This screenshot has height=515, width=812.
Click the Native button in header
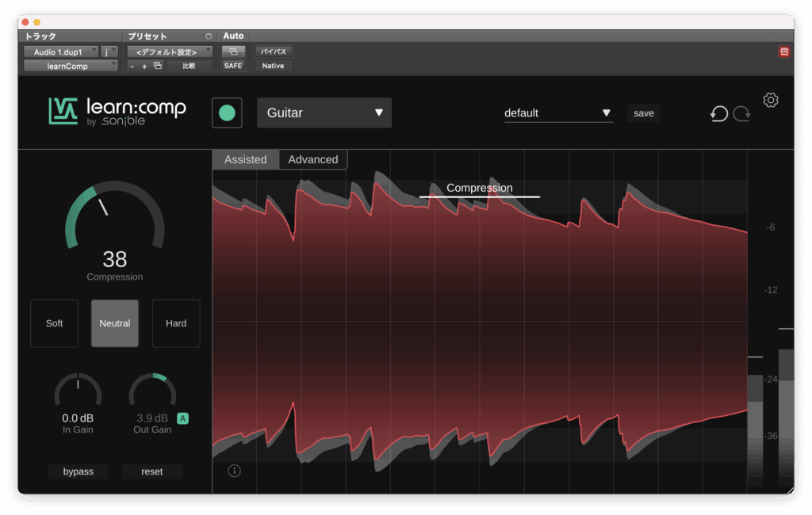pyautogui.click(x=274, y=66)
